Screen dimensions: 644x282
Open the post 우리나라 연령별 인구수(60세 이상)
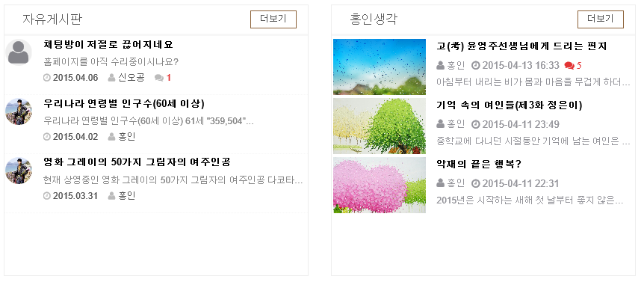(x=123, y=103)
